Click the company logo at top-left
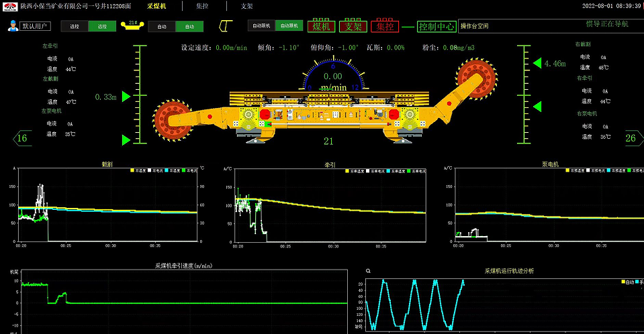644x334 pixels. [x=10, y=6]
